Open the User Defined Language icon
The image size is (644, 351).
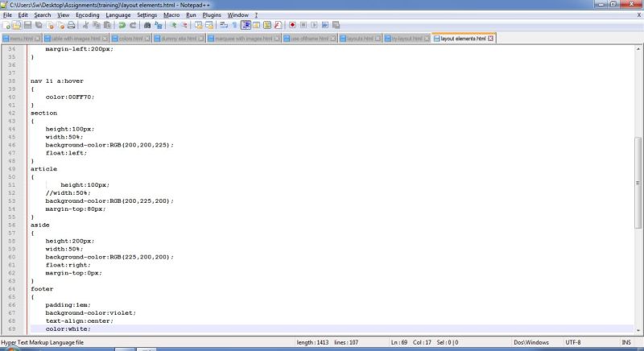pyautogui.click(x=256, y=25)
